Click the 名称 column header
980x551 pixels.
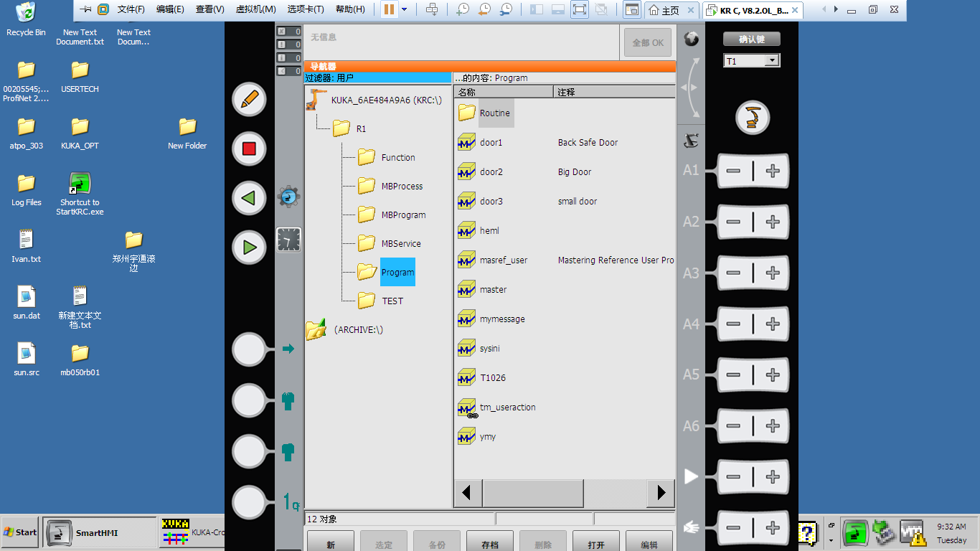(504, 92)
